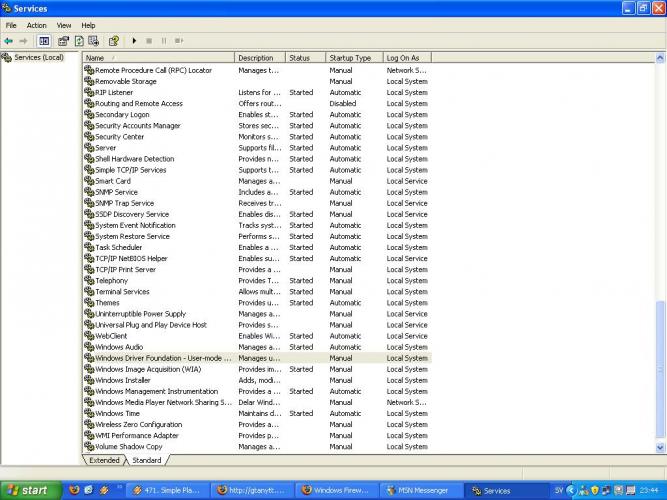Open the Help toolbar icon
The width and height of the screenshot is (667, 500).
(113, 41)
